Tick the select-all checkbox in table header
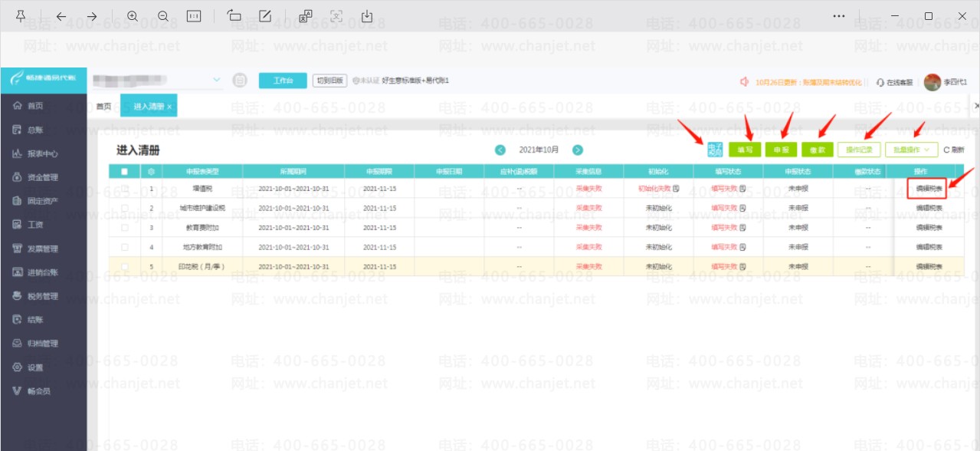Viewport: 980px width, 451px height. coord(124,172)
